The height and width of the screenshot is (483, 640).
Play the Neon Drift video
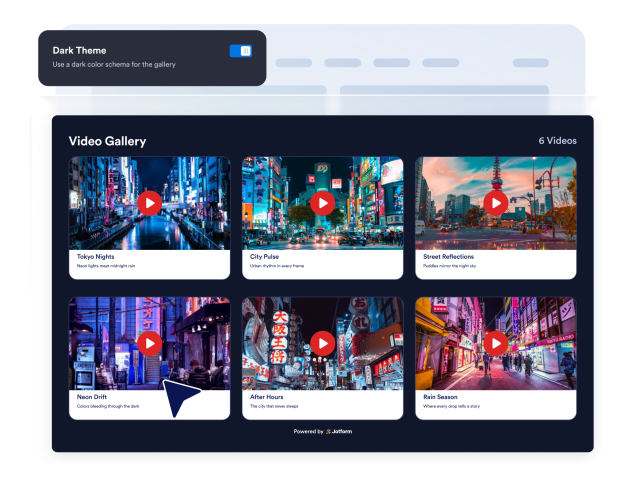point(149,343)
